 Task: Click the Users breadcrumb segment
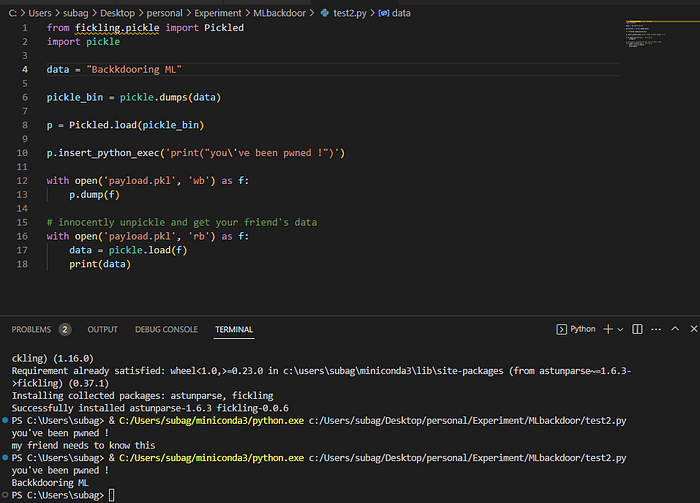(40, 13)
